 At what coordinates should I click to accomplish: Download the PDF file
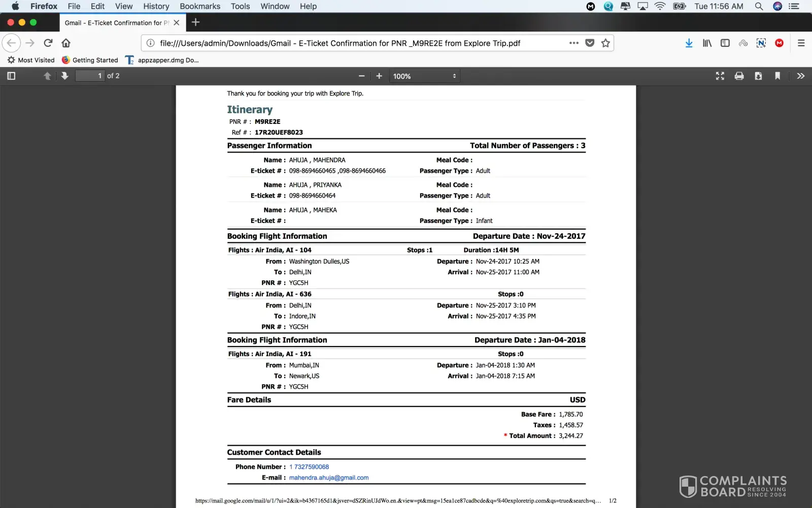pos(758,76)
